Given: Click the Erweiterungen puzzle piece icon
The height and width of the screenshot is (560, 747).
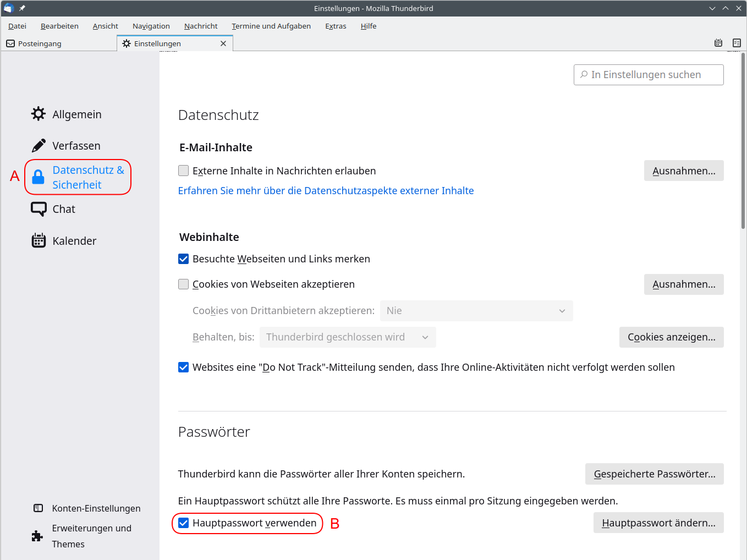Looking at the screenshot, I should (x=37, y=536).
